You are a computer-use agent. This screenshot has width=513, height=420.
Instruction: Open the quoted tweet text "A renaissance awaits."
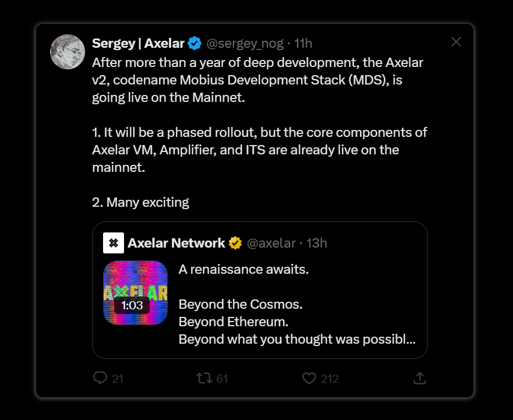(x=243, y=270)
